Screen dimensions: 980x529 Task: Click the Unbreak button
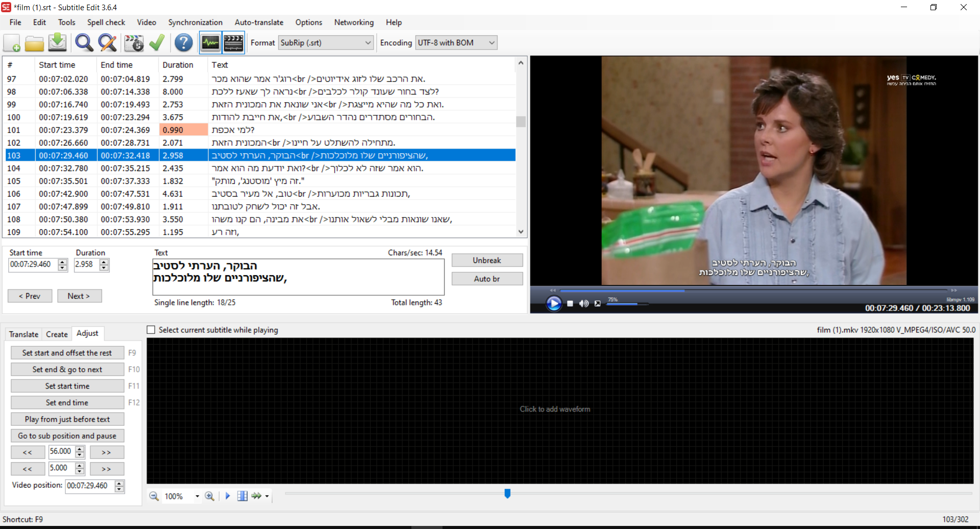click(487, 260)
